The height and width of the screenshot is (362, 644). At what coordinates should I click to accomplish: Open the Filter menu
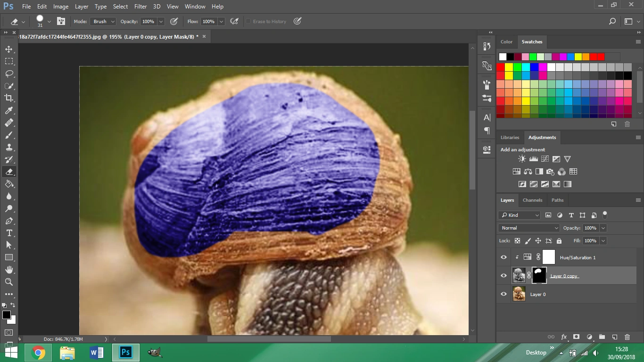pyautogui.click(x=140, y=7)
